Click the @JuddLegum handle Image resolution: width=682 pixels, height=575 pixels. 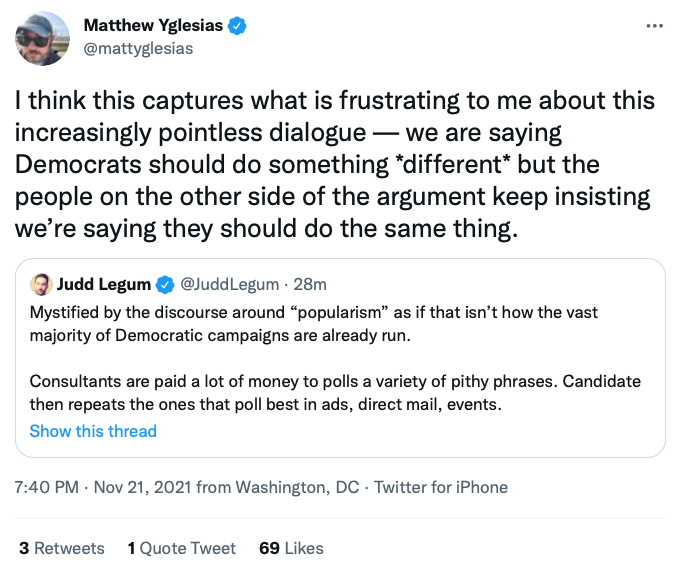(x=229, y=284)
